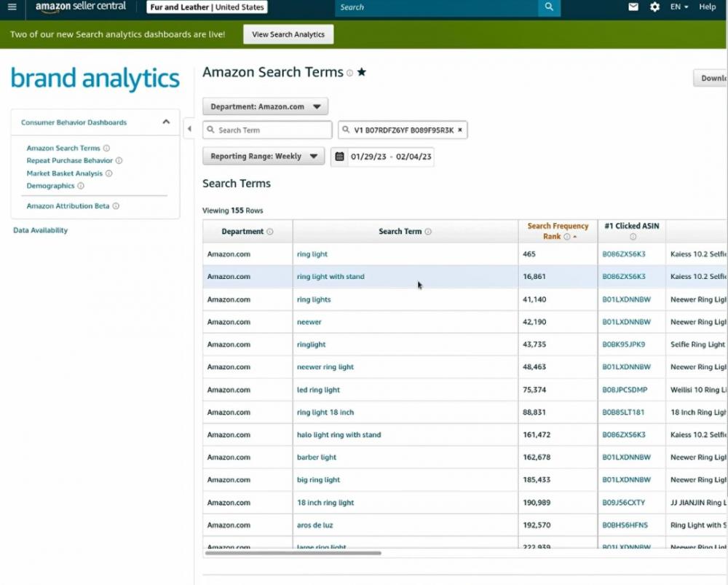The width and height of the screenshot is (728, 585).
Task: Open the 'ring light with stand' search term
Action: coord(331,276)
